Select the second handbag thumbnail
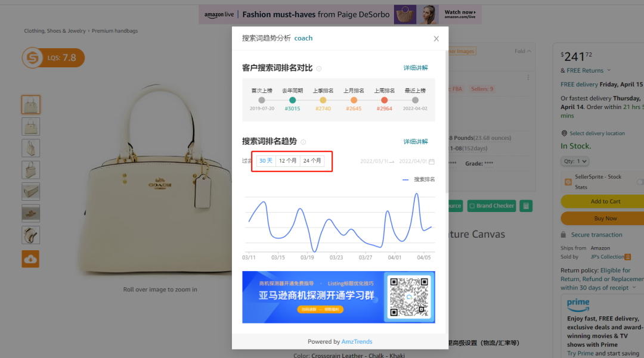 [x=31, y=126]
